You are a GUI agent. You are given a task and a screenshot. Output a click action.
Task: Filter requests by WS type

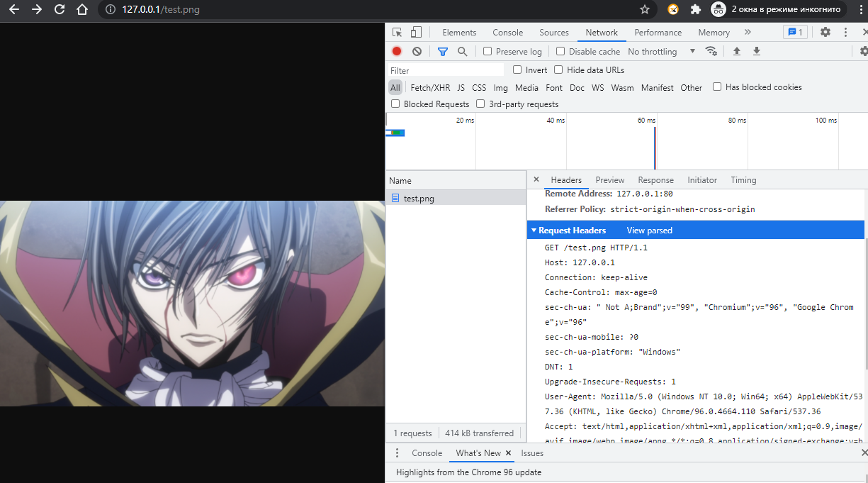(598, 88)
